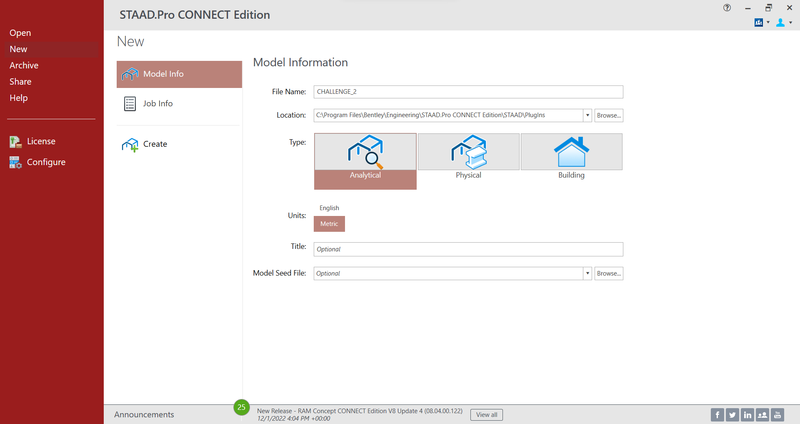Expand the CONNECT advisor dropdown arrow
800x424 pixels.
pyautogui.click(x=768, y=22)
